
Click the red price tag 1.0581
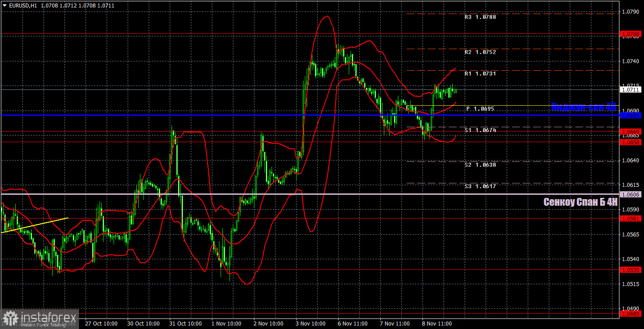[631, 218]
